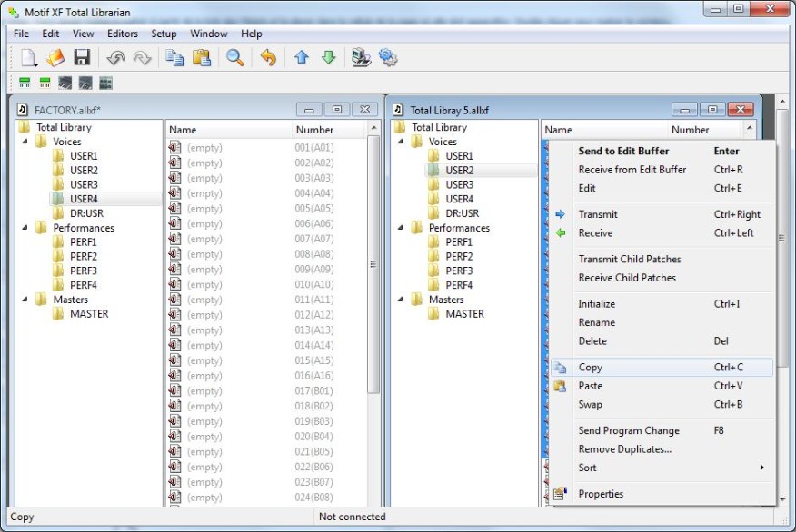Click the New file toolbar icon
796x532 pixels.
[x=29, y=58]
